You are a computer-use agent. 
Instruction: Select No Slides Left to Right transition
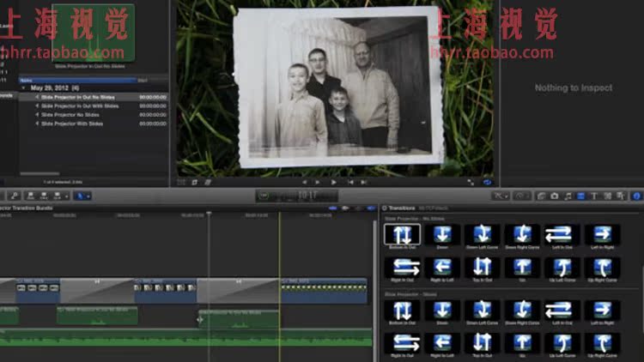[603, 237]
